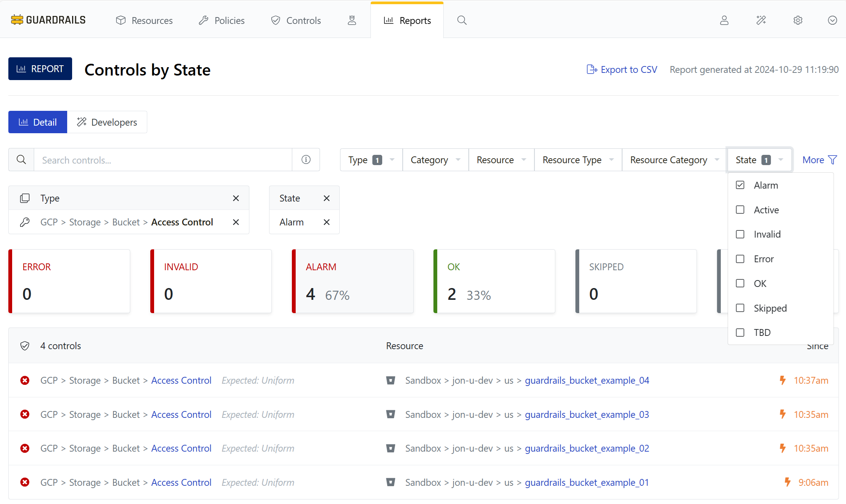This screenshot has width=846, height=504.
Task: Expand the Category filter dropdown
Action: [x=435, y=160]
